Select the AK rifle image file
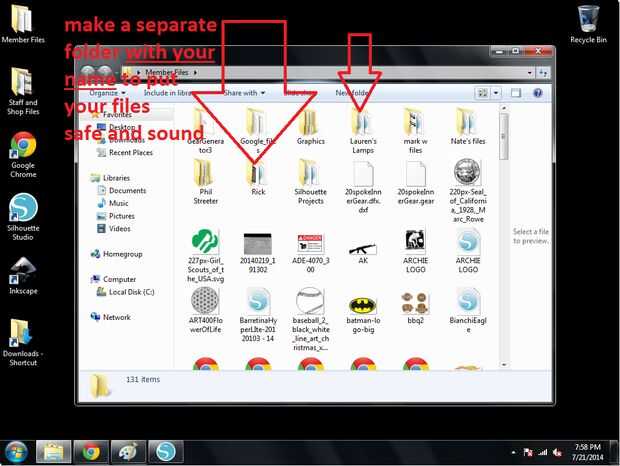Screen dimensions: 620x466 [363, 252]
